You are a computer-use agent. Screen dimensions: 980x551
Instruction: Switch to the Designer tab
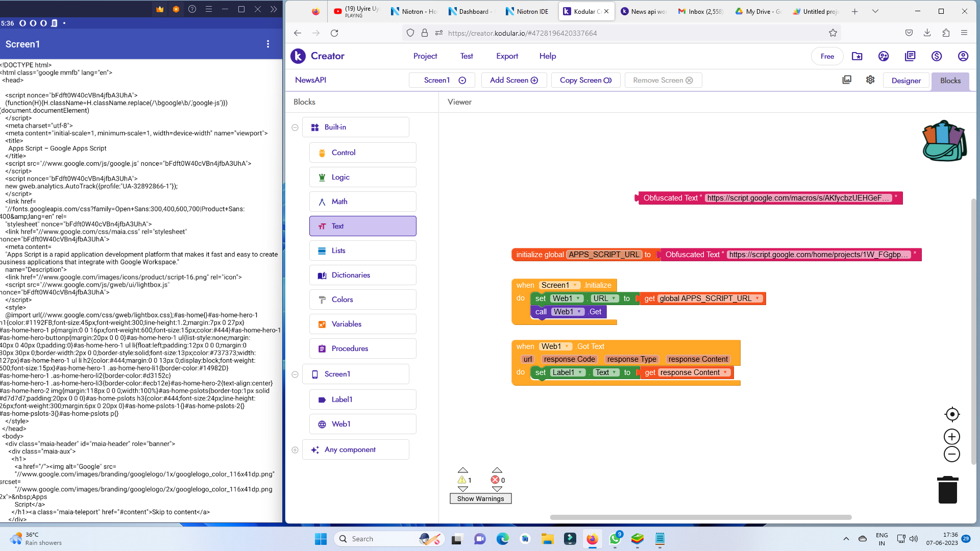pyautogui.click(x=906, y=81)
